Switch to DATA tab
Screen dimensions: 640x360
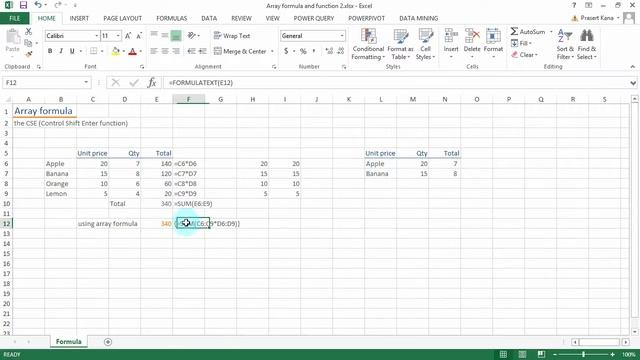click(x=209, y=18)
